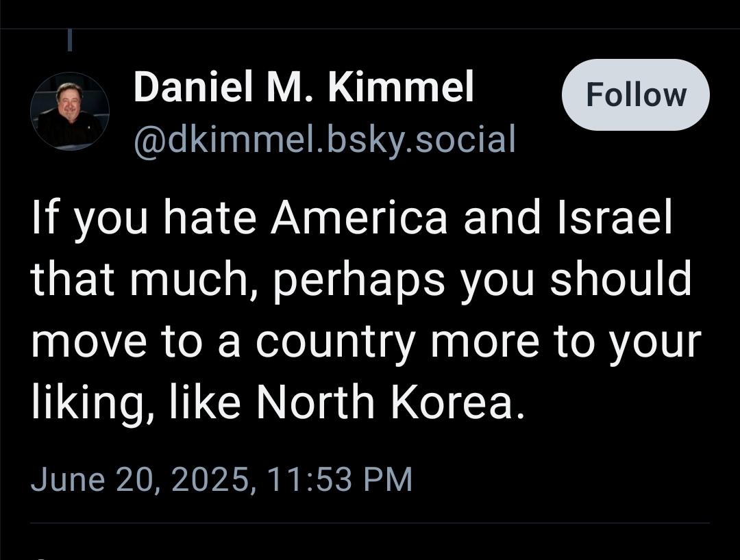Click the "11:53 PM" time text

[x=339, y=479]
